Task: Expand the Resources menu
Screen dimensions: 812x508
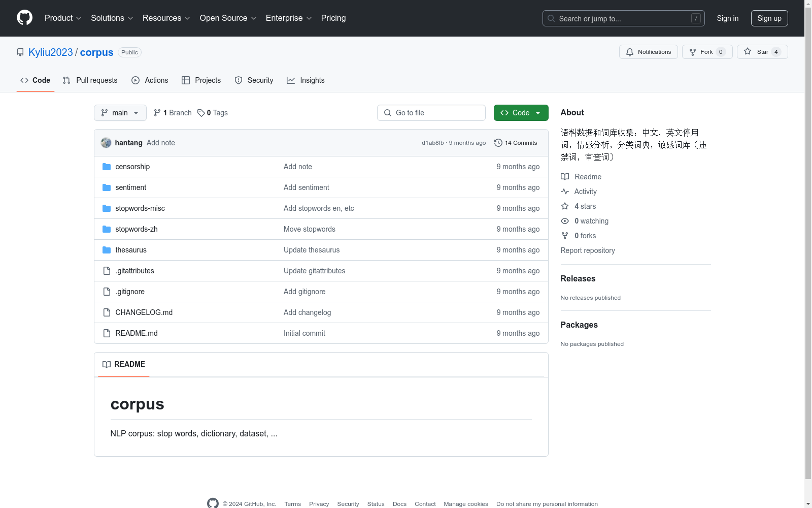Action: pyautogui.click(x=166, y=18)
